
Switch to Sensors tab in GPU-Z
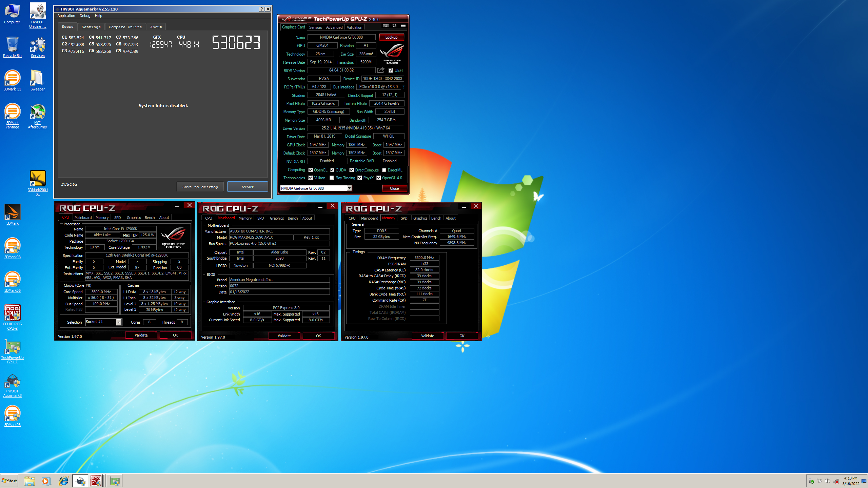(x=315, y=27)
